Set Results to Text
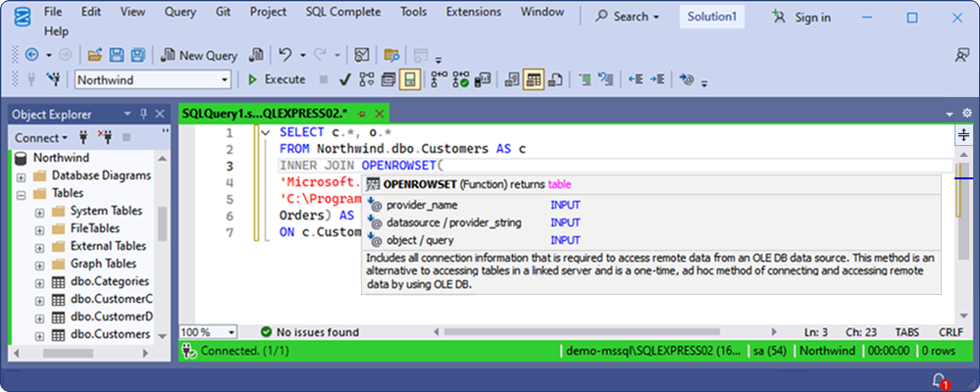 click(x=512, y=79)
